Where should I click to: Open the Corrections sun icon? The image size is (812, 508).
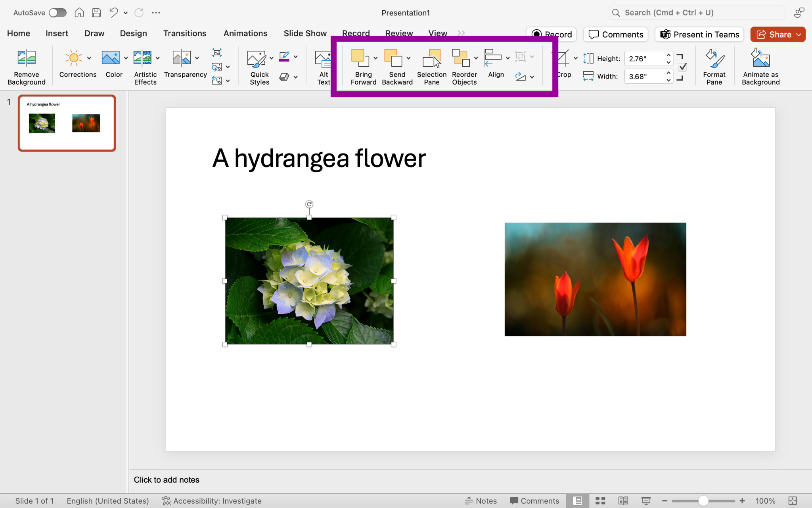[74, 58]
